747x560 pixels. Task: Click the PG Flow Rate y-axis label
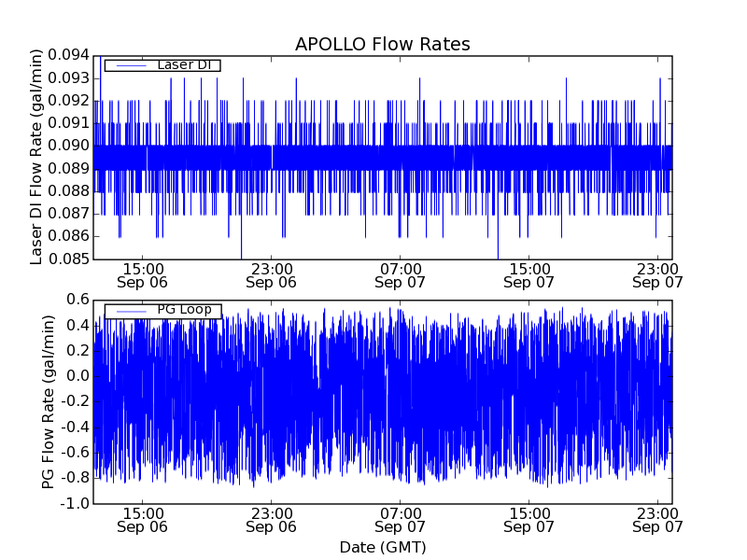click(47, 401)
